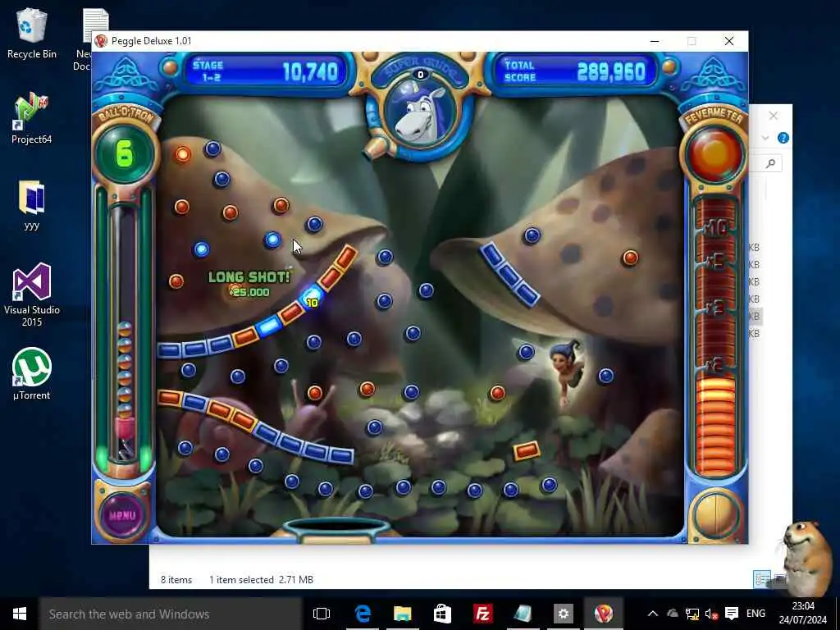
Task: Click the search magnifier in File Explorer
Action: (770, 163)
